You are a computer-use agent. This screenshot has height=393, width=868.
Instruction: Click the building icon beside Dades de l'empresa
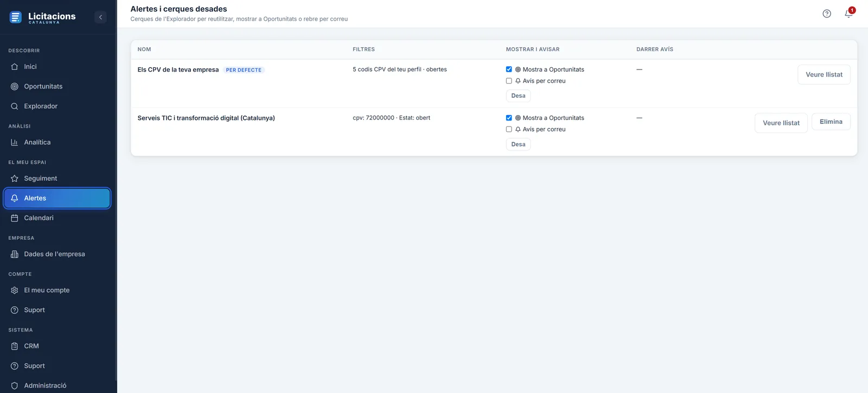pyautogui.click(x=15, y=254)
